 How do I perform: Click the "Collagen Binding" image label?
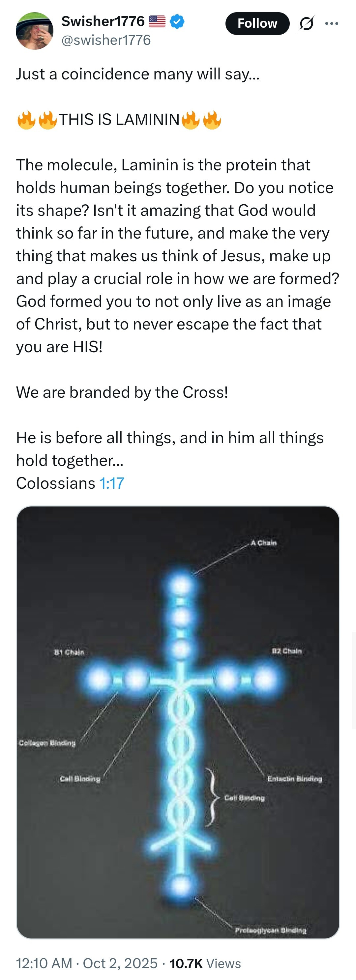(47, 743)
